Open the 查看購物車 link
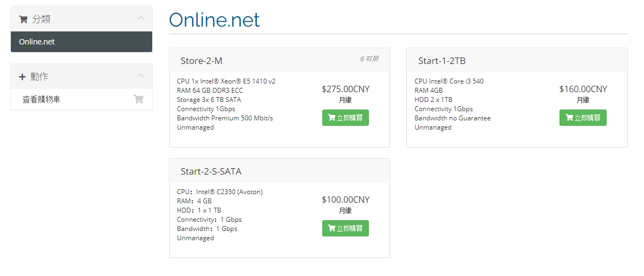The height and width of the screenshot is (276, 644). click(x=41, y=99)
